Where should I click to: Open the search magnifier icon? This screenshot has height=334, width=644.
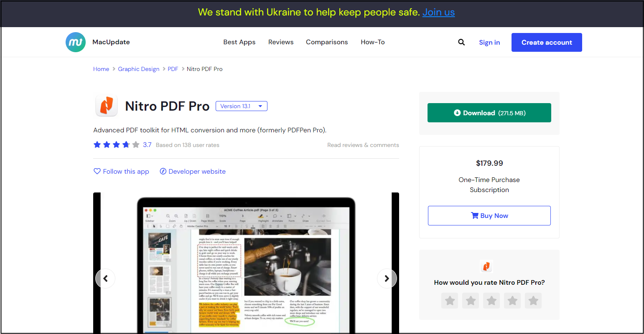point(461,42)
